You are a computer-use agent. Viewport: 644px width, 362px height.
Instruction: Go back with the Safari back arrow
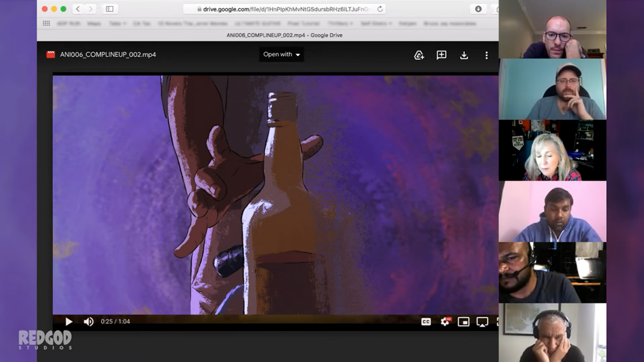(x=78, y=9)
